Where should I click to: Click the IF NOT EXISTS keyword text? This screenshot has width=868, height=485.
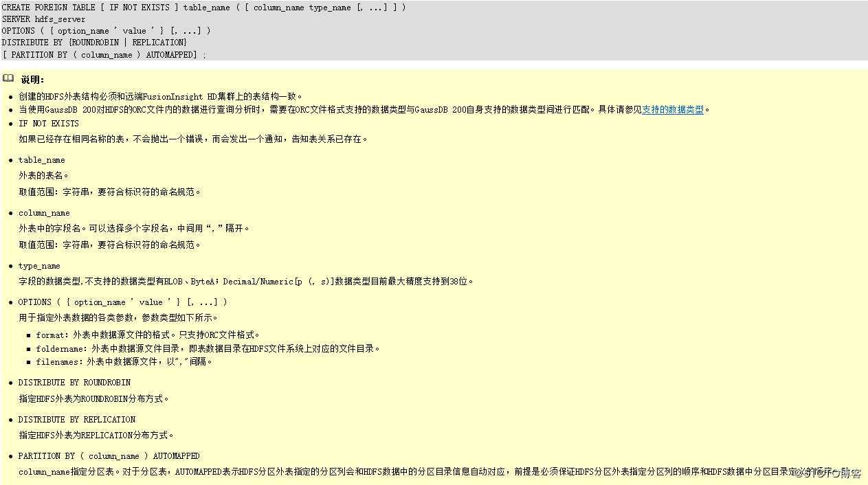click(x=48, y=123)
